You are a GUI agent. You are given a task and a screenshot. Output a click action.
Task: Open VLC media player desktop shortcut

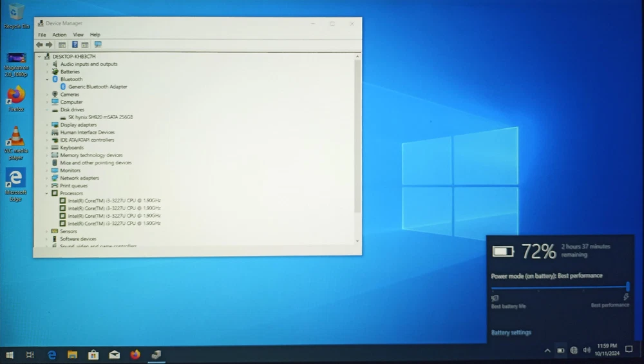pos(16,143)
